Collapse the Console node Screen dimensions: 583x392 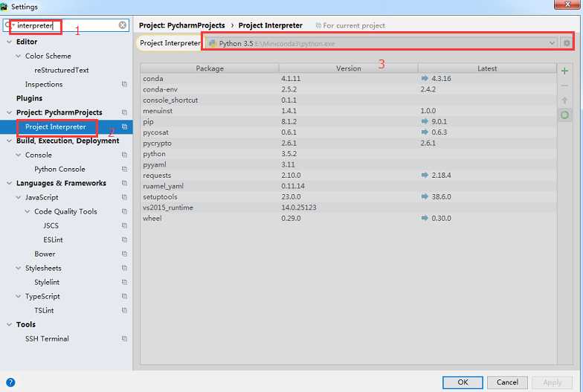pos(18,155)
